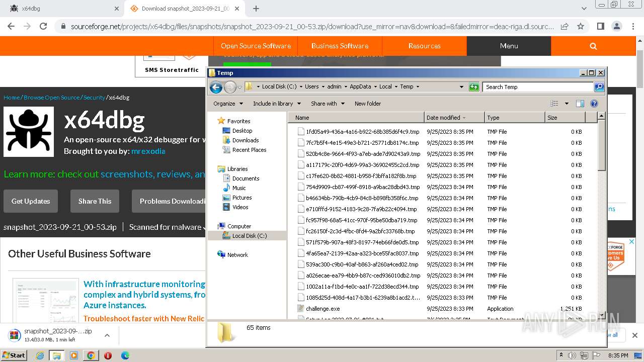The image size is (644, 362).
Task: Click the Explorer address bar refresh icon
Action: (474, 87)
